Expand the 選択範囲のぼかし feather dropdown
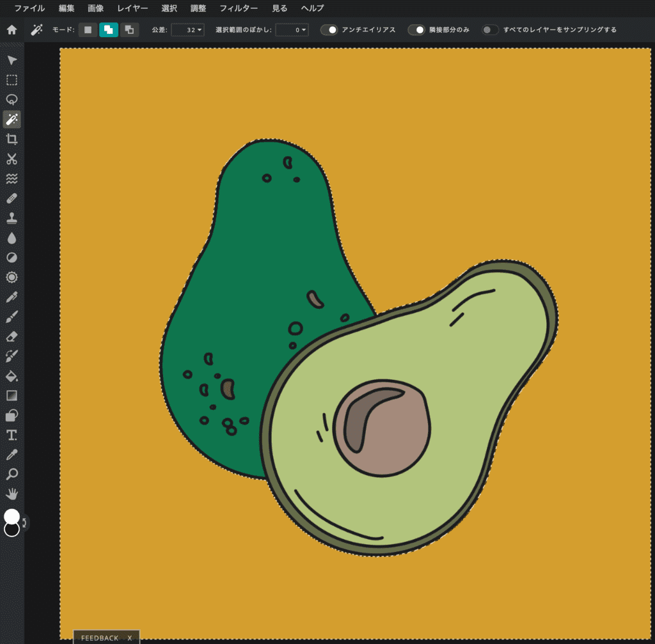 tap(292, 30)
